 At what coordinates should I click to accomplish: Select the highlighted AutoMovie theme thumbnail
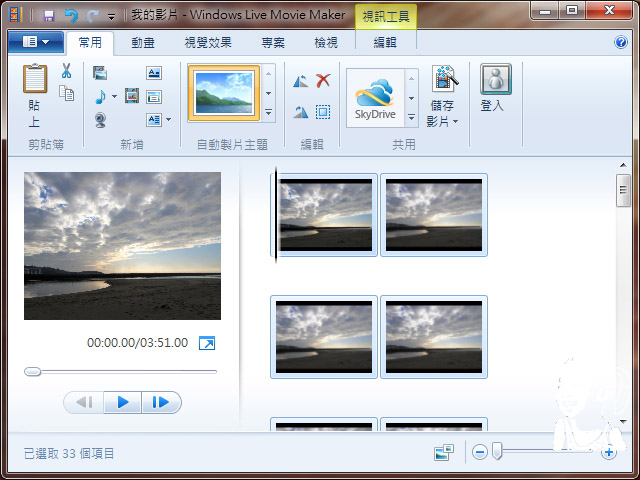pyautogui.click(x=224, y=93)
